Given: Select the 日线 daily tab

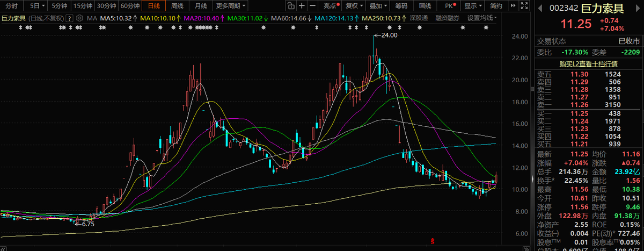Looking at the screenshot, I should tap(153, 6).
